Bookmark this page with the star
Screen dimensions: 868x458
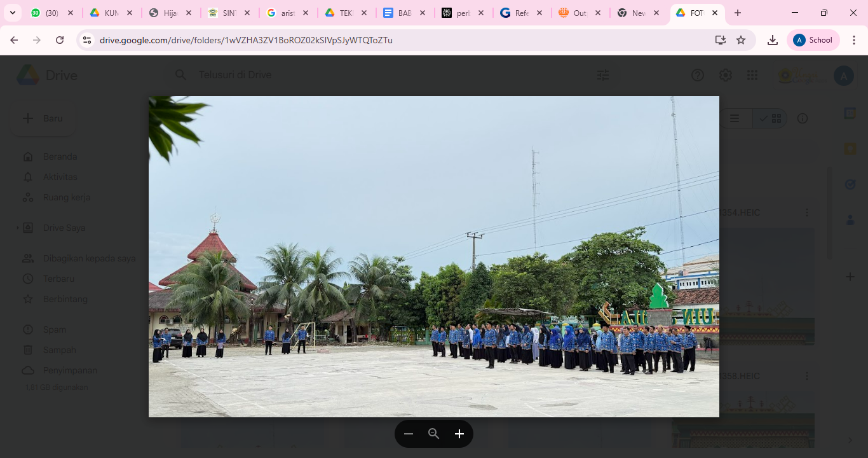741,40
